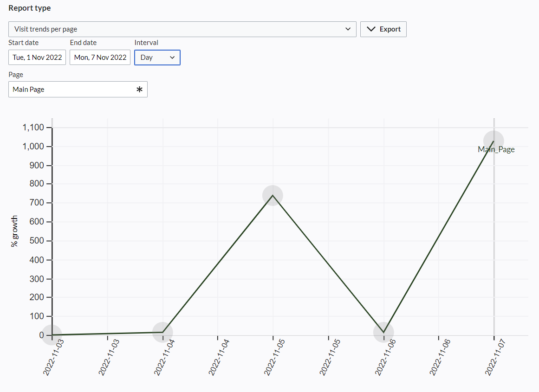Screen dimensions: 539x392
Task: Click the 1,000 y-axis value
Action: click(33, 146)
